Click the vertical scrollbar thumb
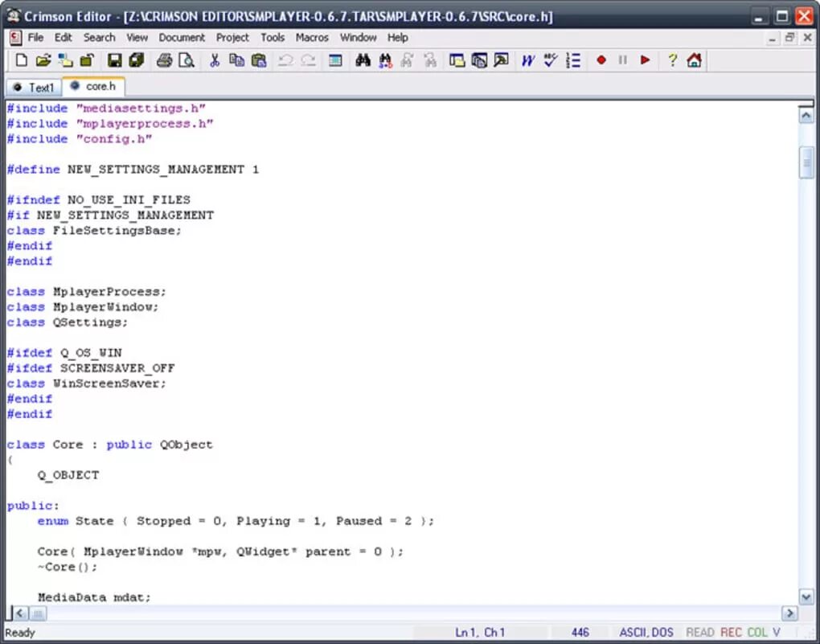This screenshot has width=820, height=644. click(x=806, y=163)
